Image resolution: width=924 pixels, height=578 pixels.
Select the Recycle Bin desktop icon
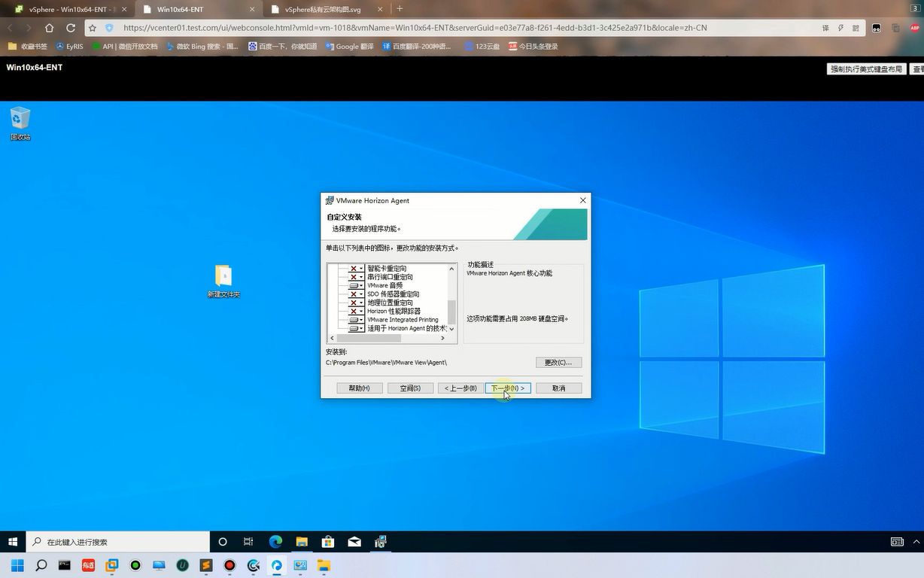coord(20,123)
